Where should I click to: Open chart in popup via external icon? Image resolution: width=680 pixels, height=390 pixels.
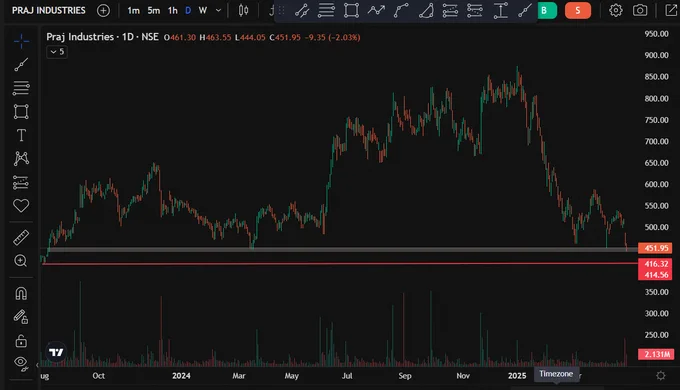(671, 10)
